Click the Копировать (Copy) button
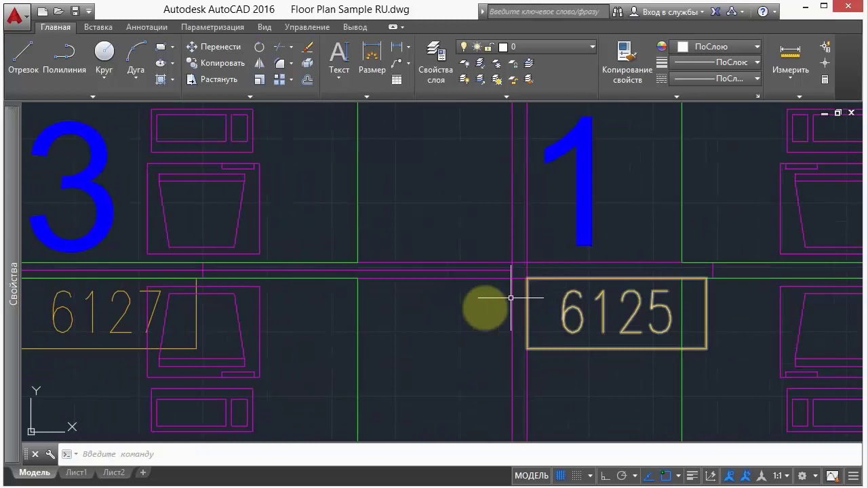This screenshot has width=868, height=488. (215, 63)
